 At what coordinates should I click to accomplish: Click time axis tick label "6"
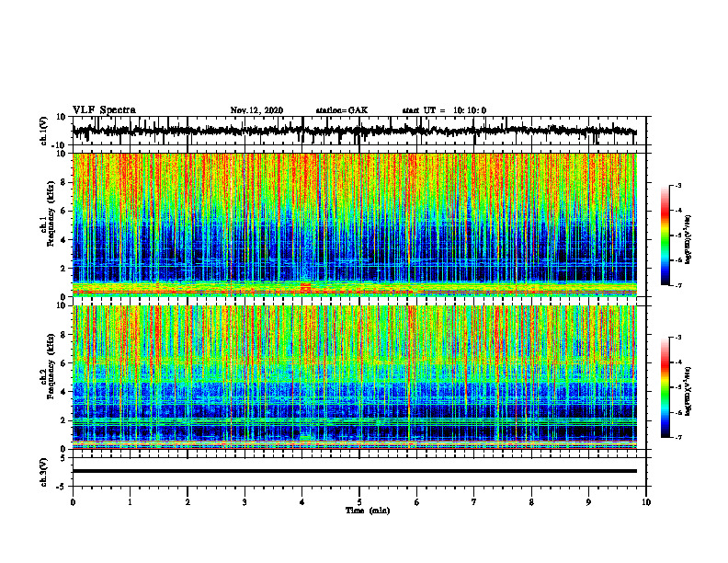click(x=417, y=502)
